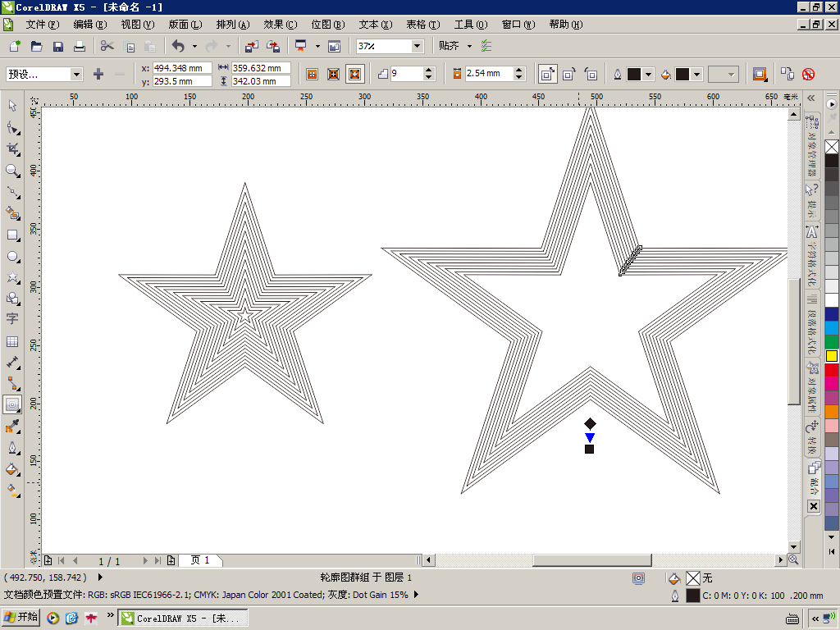Open the zoom level dropdown

click(x=418, y=46)
